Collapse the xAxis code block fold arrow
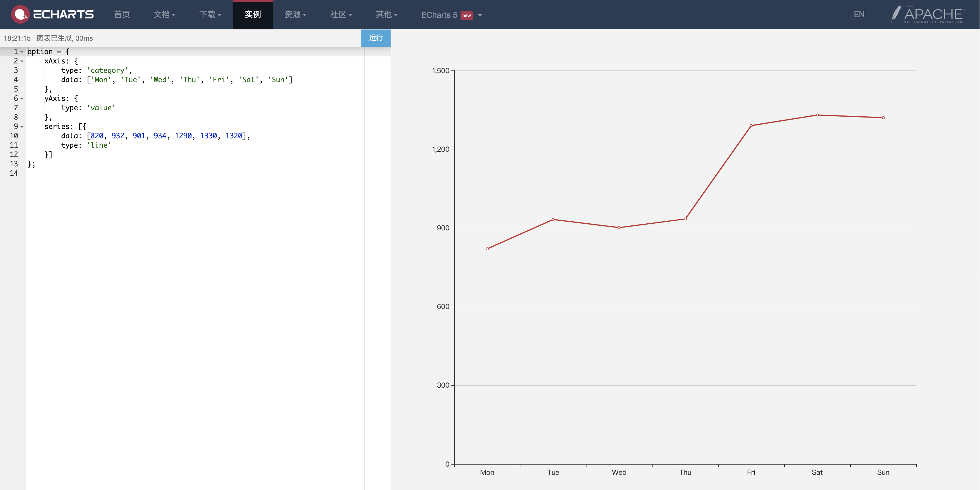 pos(22,61)
